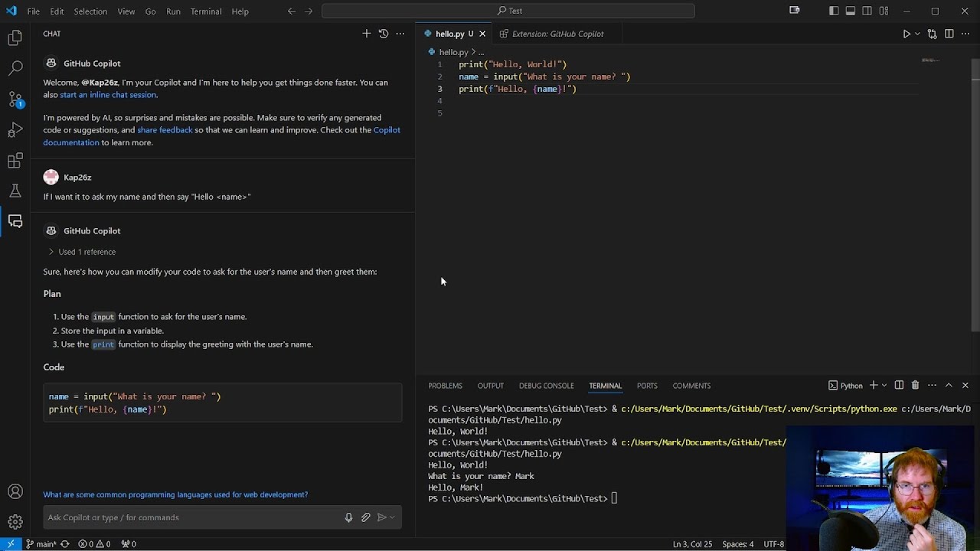Viewport: 980px width, 551px height.
Task: Open the View menu
Action: pos(126,11)
